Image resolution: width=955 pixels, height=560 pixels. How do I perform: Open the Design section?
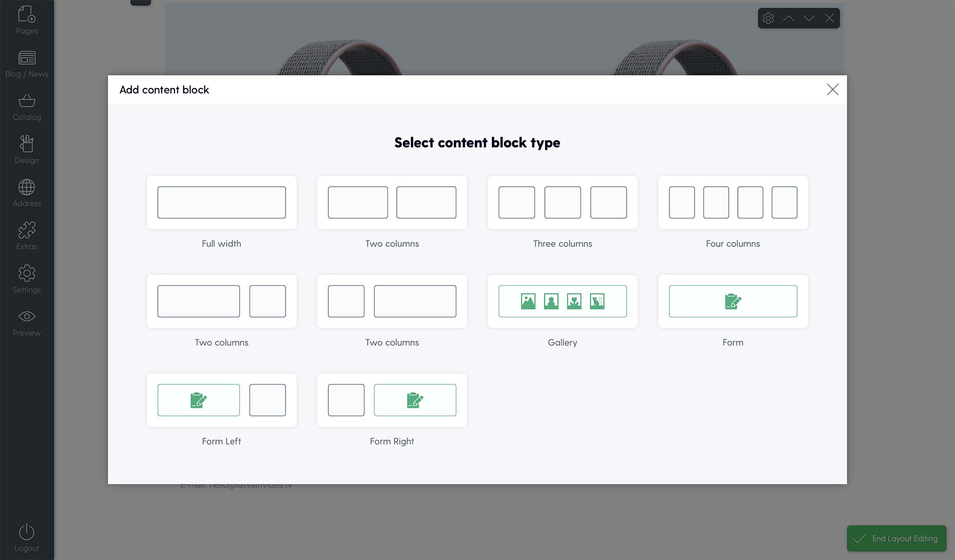point(27,150)
